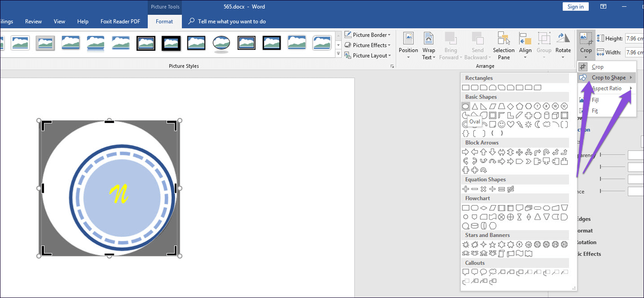
Task: Open the Picture Border dropdown
Action: coord(368,35)
